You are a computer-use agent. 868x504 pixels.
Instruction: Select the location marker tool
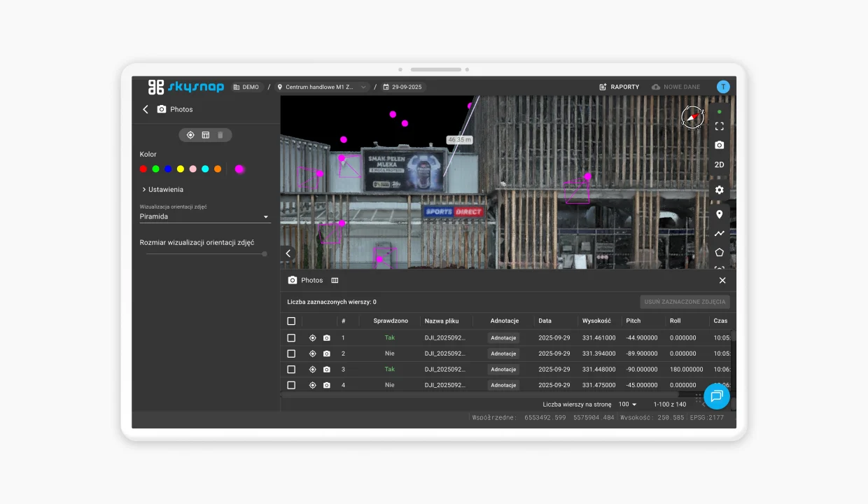[x=719, y=215]
